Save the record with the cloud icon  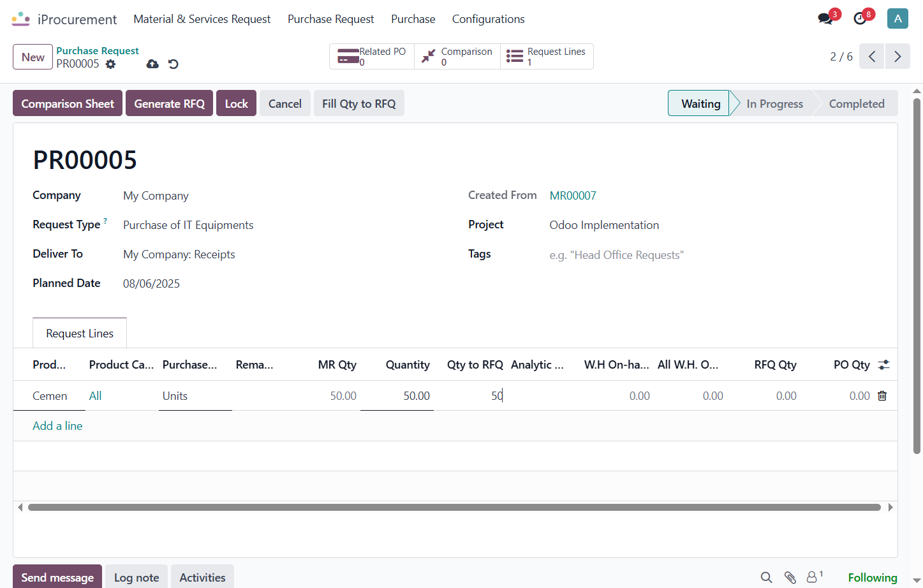152,64
